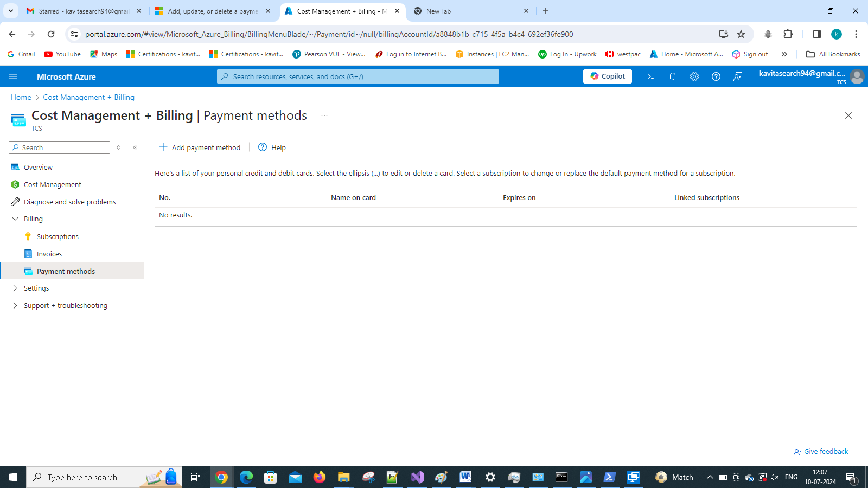The image size is (868, 488).
Task: Expand Support + troubleshooting
Action: 65,305
